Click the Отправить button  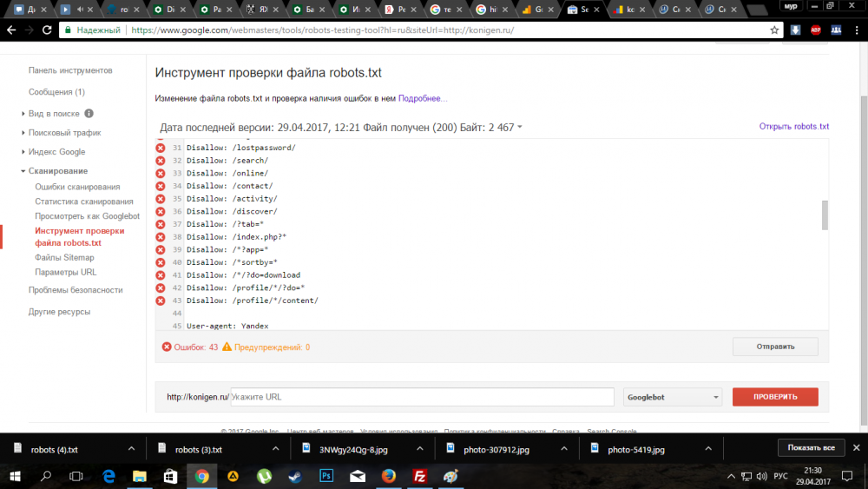775,347
